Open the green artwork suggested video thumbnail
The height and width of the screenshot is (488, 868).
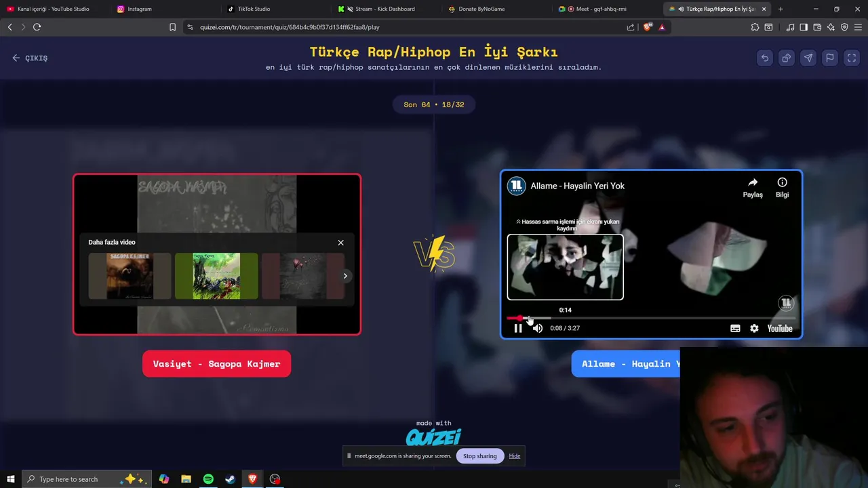click(216, 276)
